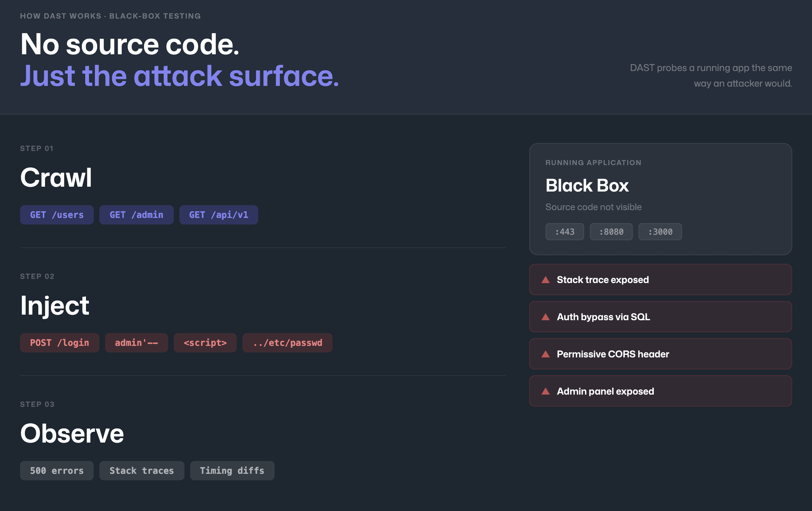Select the 500 errors chip
Viewport: 812px width, 511px height.
pos(57,471)
